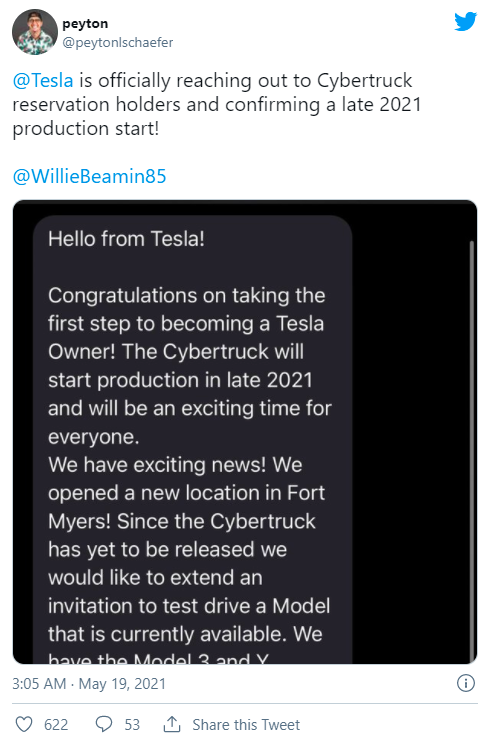Open the embedded Tesla message screenshot
The width and height of the screenshot is (489, 741).
[x=245, y=432]
